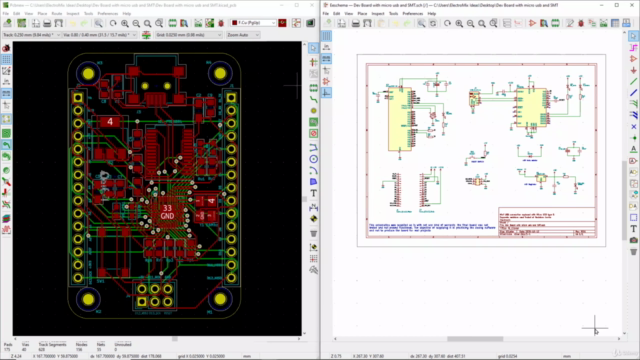Open the Tools menu in Eeschema
The height and width of the screenshot is (360, 640).
393,13
